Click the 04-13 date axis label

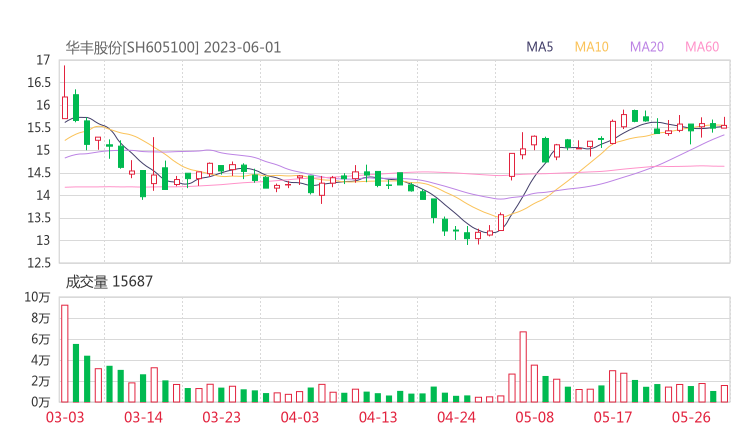(378, 417)
